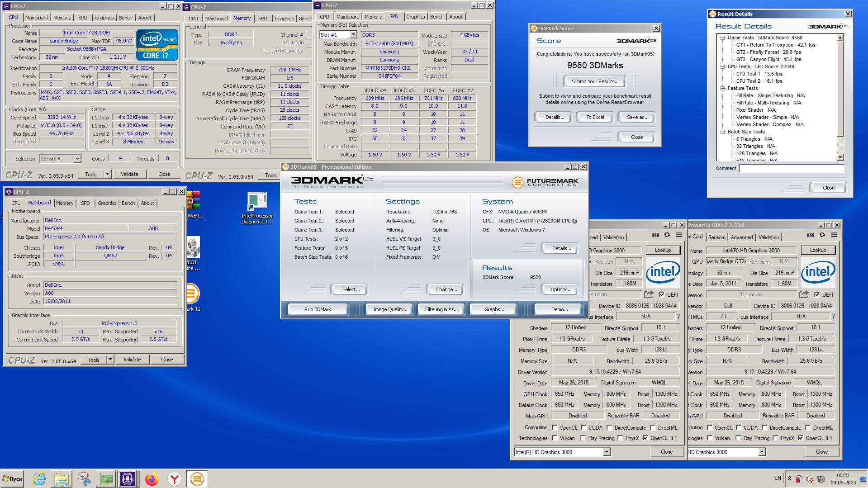The image size is (868, 488).
Task: Open the Snipping Tool scissors icon on taskbar
Action: tap(84, 479)
